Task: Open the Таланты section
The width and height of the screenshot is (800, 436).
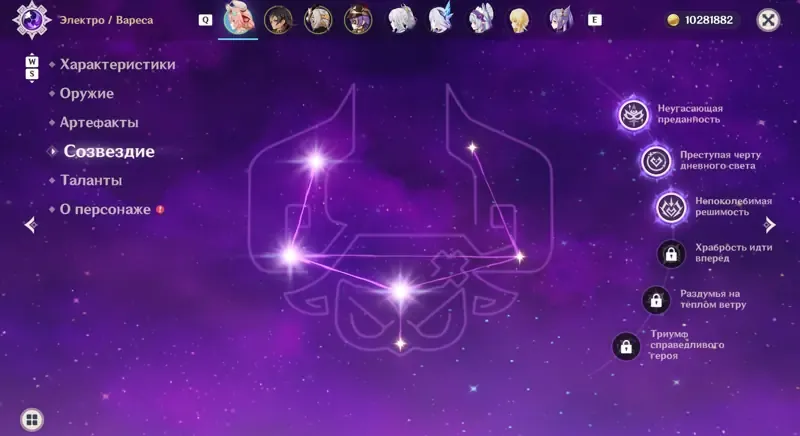Action: tap(91, 181)
